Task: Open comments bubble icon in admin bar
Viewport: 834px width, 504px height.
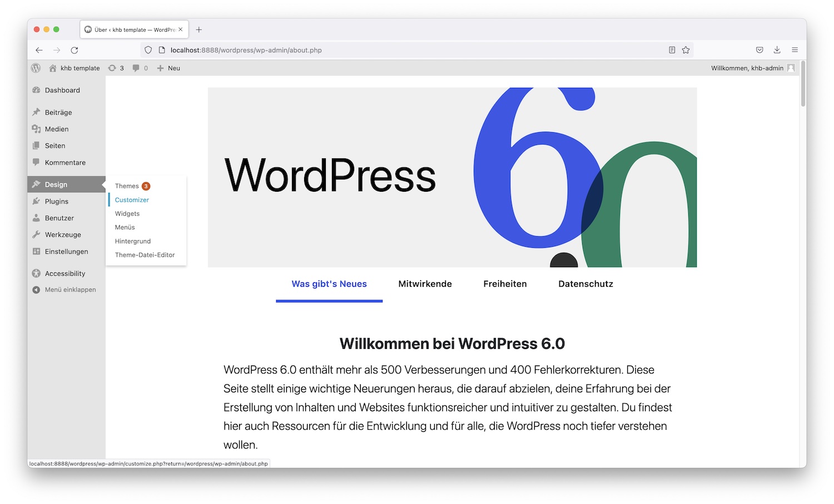Action: pos(136,68)
